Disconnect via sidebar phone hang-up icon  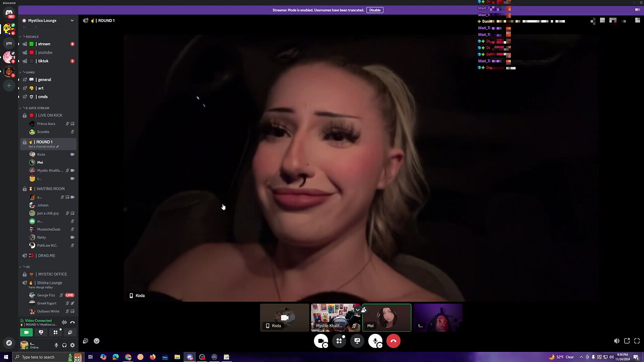[72, 322]
